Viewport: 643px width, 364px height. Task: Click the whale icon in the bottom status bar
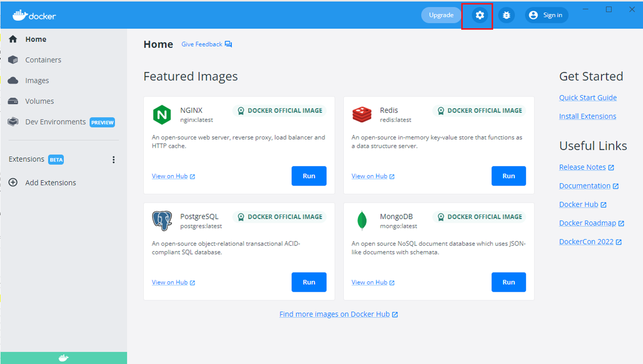64,358
